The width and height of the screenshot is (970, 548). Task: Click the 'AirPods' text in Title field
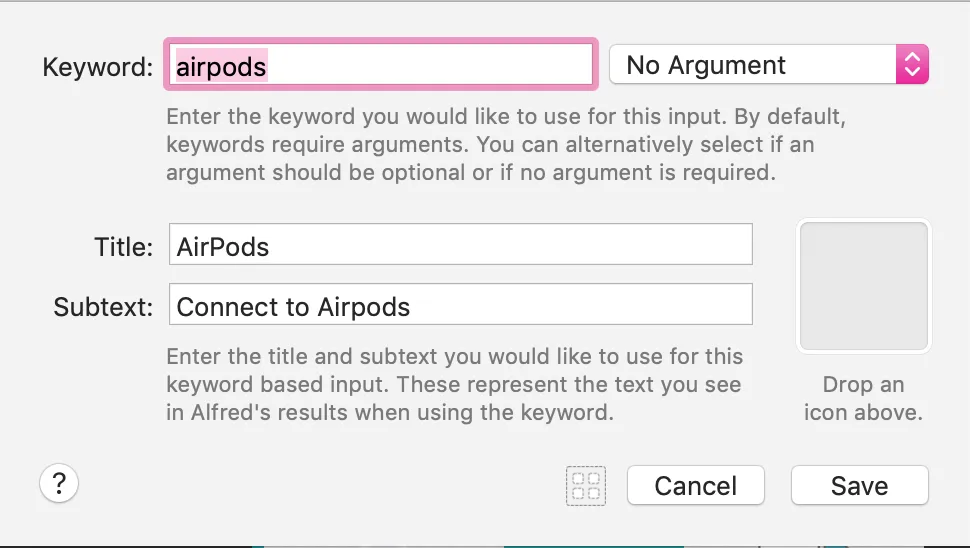tap(223, 246)
